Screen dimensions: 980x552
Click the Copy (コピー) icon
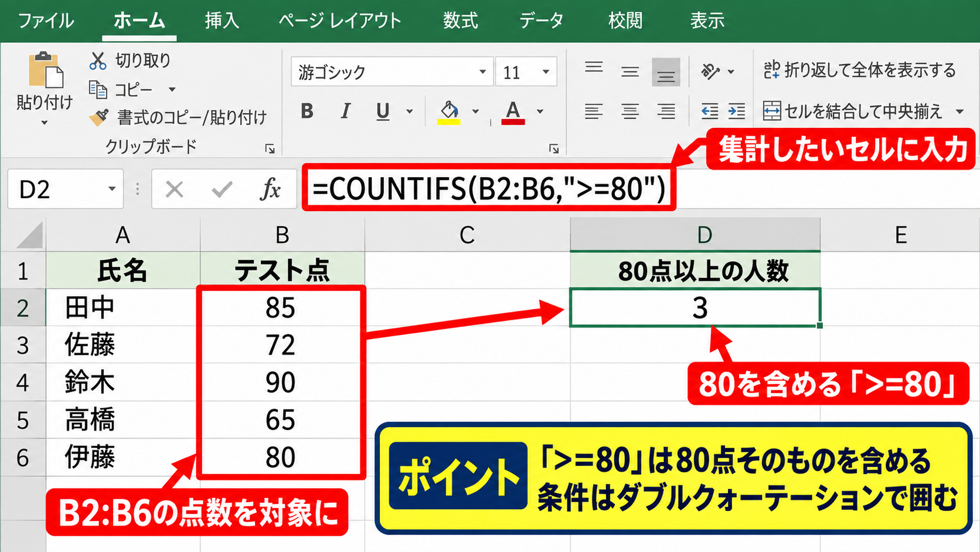98,90
